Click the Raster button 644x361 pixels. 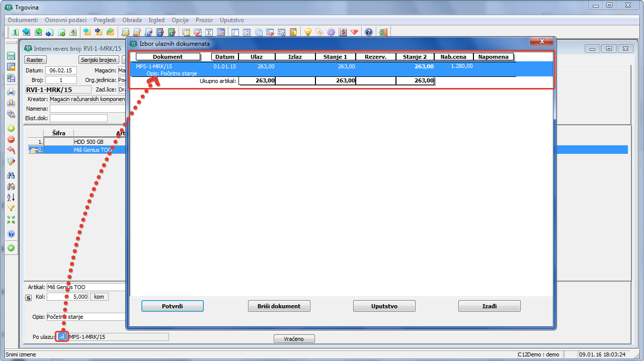click(35, 60)
